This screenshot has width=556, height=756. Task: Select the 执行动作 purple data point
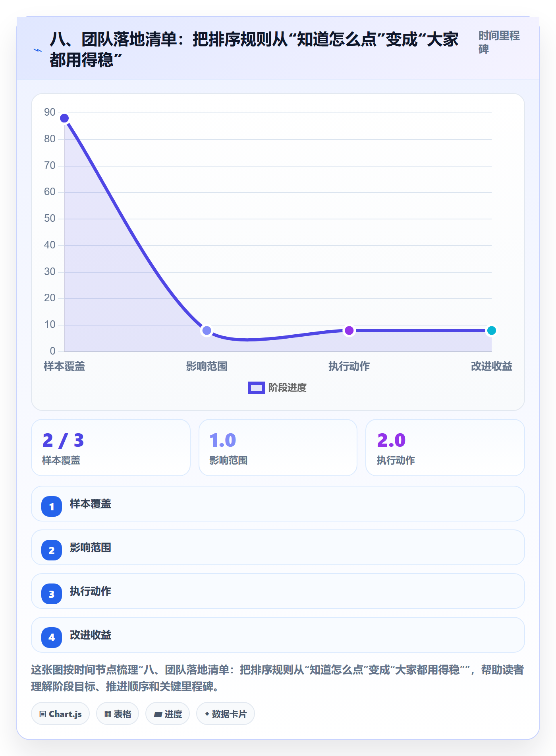349,330
